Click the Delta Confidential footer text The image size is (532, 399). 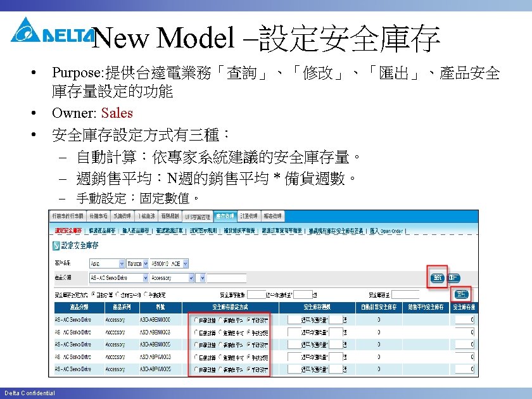[x=30, y=393]
